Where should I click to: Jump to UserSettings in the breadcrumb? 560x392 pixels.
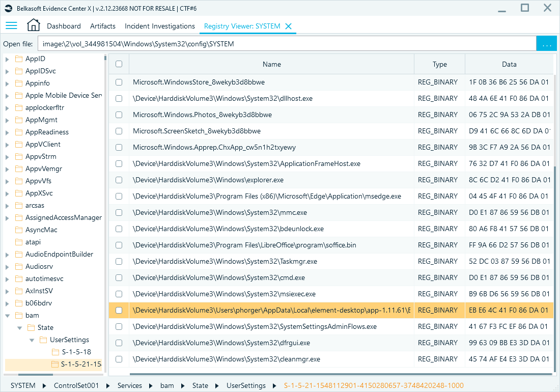click(246, 385)
